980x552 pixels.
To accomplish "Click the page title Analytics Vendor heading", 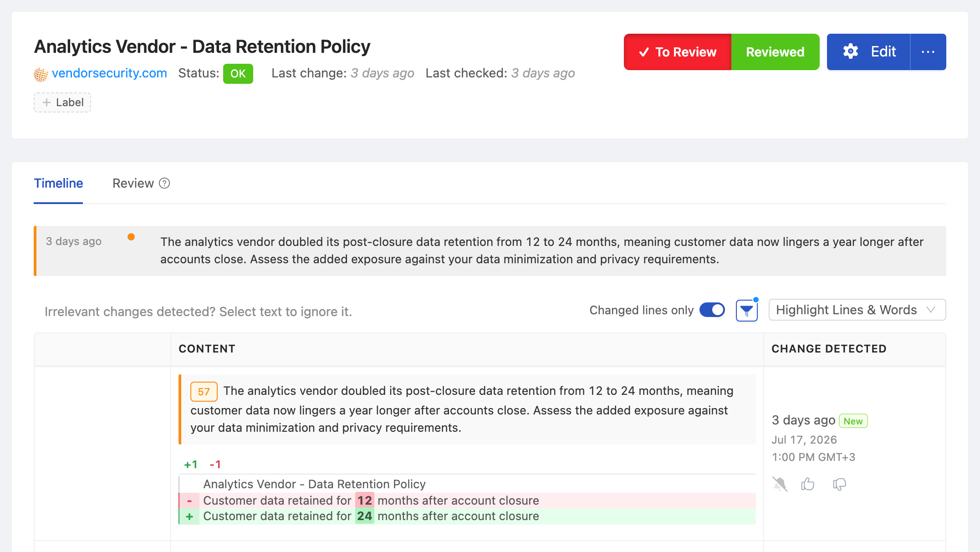I will point(202,46).
